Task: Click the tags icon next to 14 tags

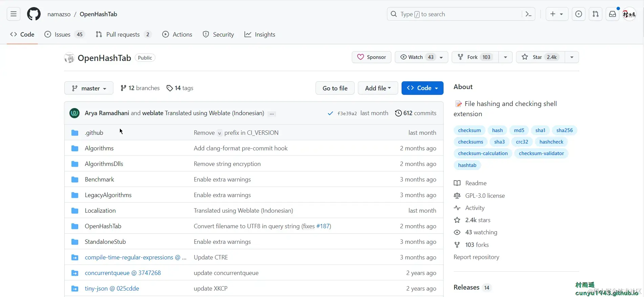Action: tap(170, 88)
